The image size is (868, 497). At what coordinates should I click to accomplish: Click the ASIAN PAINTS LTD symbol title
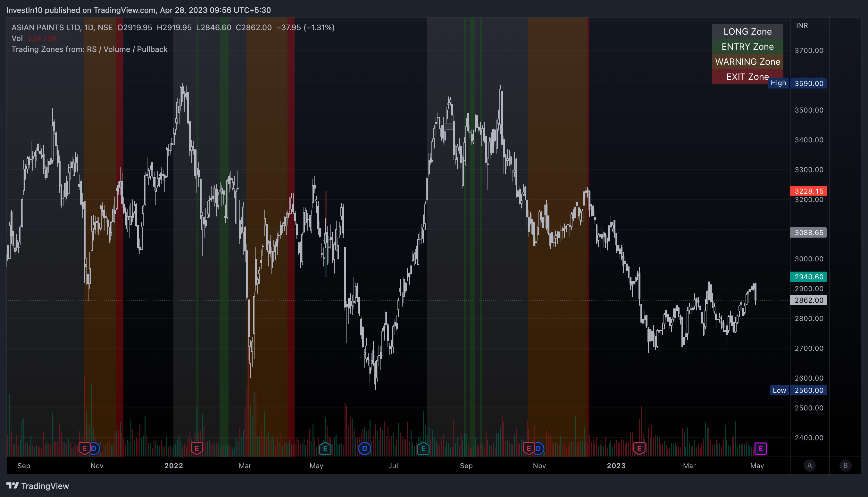(x=46, y=27)
